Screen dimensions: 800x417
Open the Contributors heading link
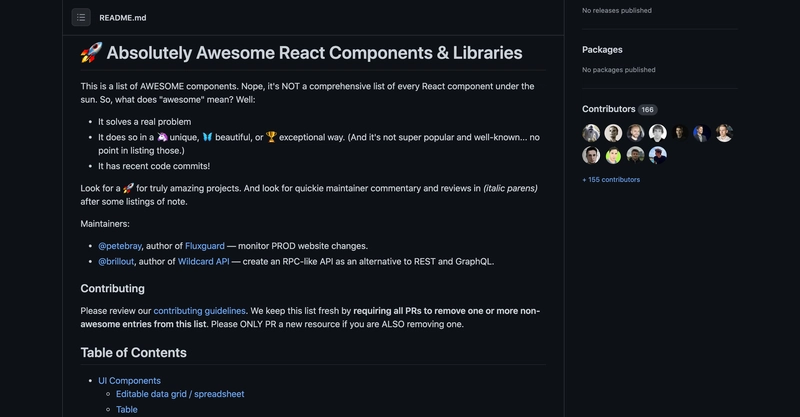pos(609,109)
